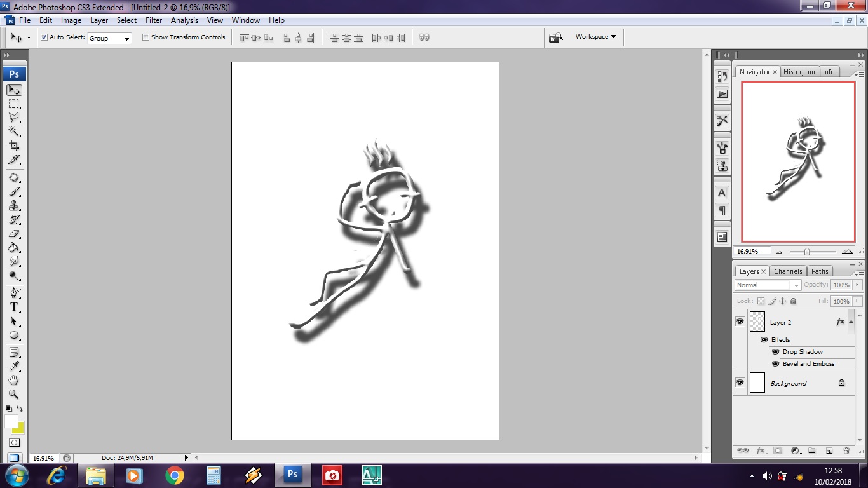Hide the Background layer eye icon
The image size is (868, 488).
[x=740, y=383]
